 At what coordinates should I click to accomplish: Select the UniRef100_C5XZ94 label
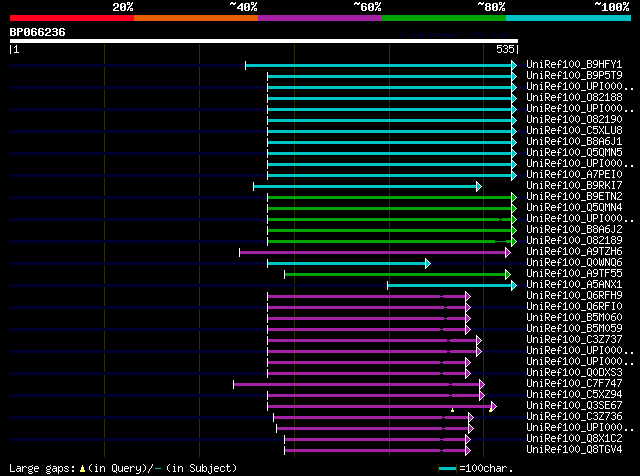pyautogui.click(x=574, y=395)
